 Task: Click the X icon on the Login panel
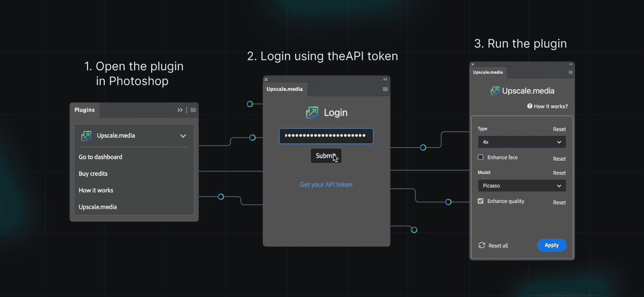pos(266,79)
